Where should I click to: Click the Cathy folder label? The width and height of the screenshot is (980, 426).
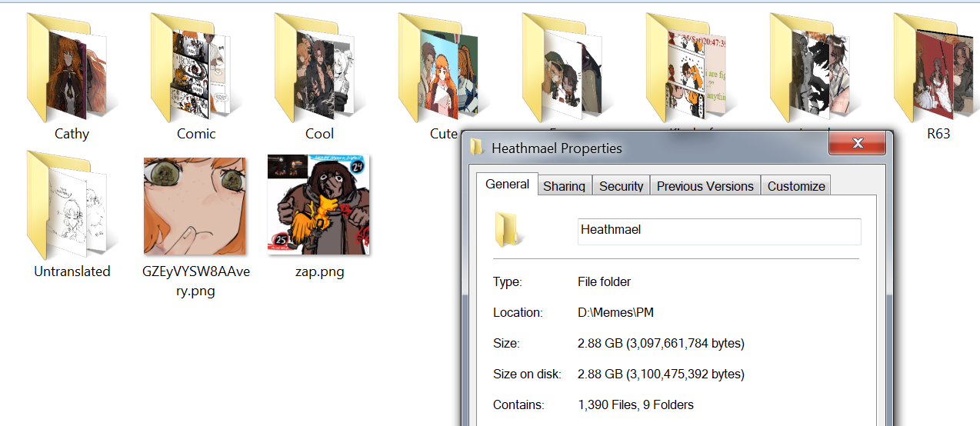[72, 134]
